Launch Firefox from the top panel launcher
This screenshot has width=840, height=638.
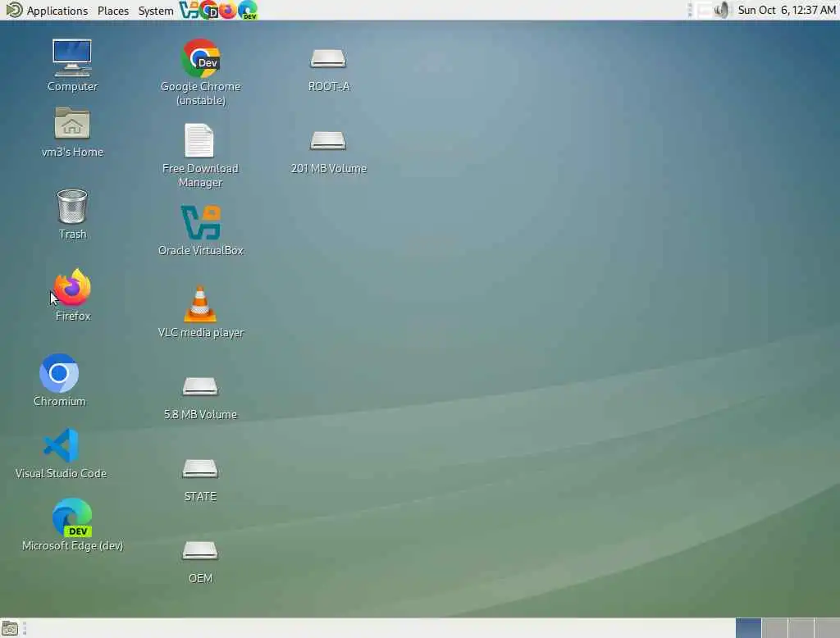[x=228, y=10]
